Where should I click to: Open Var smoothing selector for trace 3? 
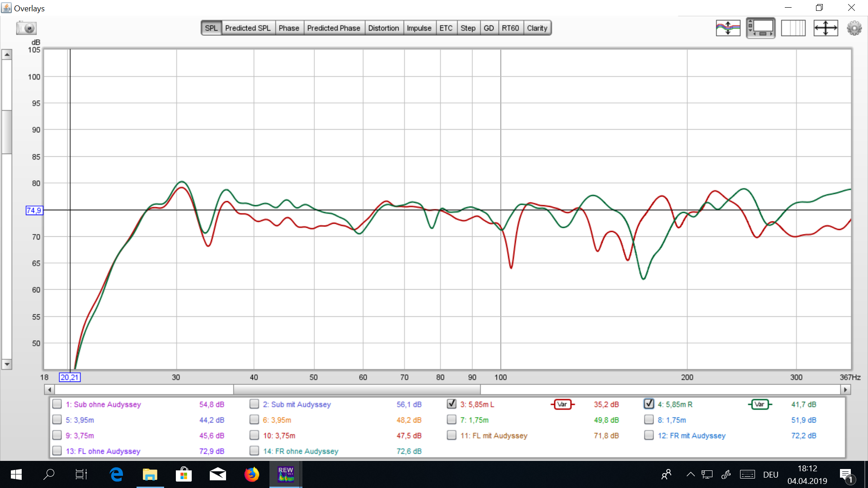pyautogui.click(x=562, y=404)
